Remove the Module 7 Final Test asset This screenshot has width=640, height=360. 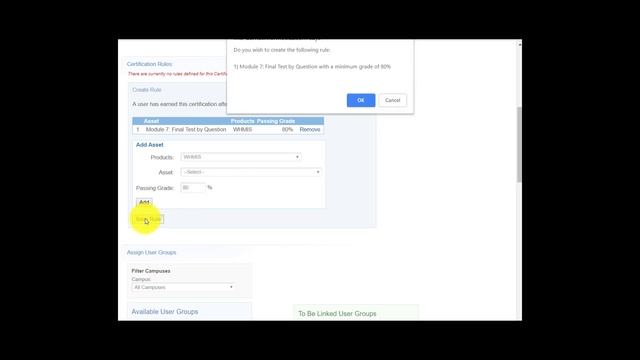point(310,129)
